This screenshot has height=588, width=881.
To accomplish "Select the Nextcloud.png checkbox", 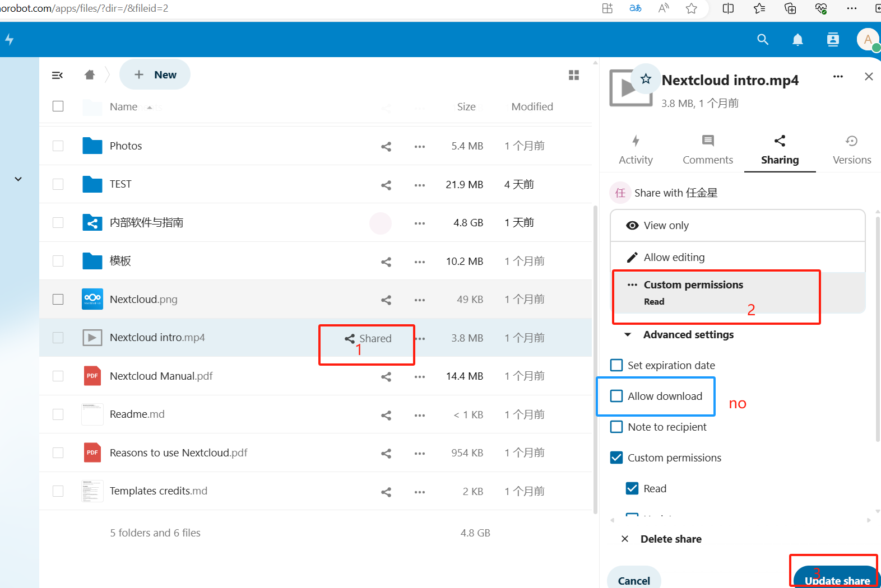I will pos(58,299).
